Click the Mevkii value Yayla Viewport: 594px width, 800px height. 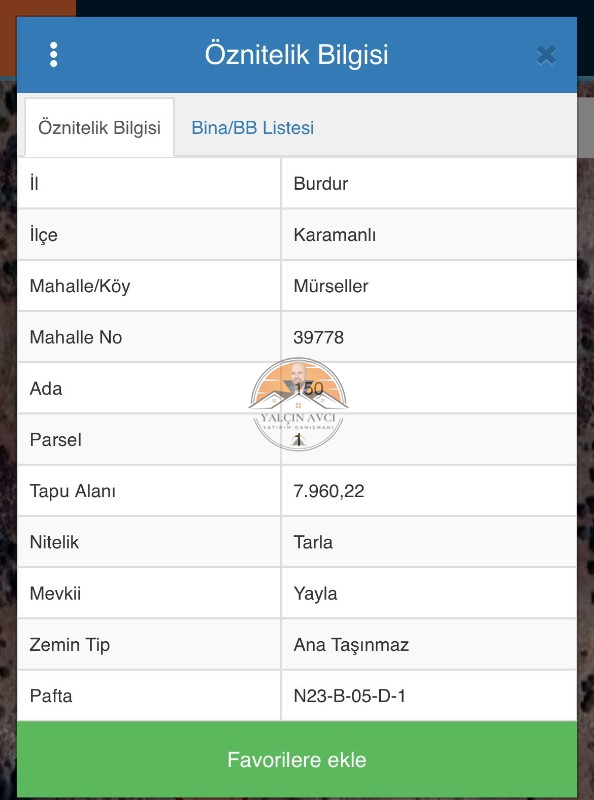point(315,594)
